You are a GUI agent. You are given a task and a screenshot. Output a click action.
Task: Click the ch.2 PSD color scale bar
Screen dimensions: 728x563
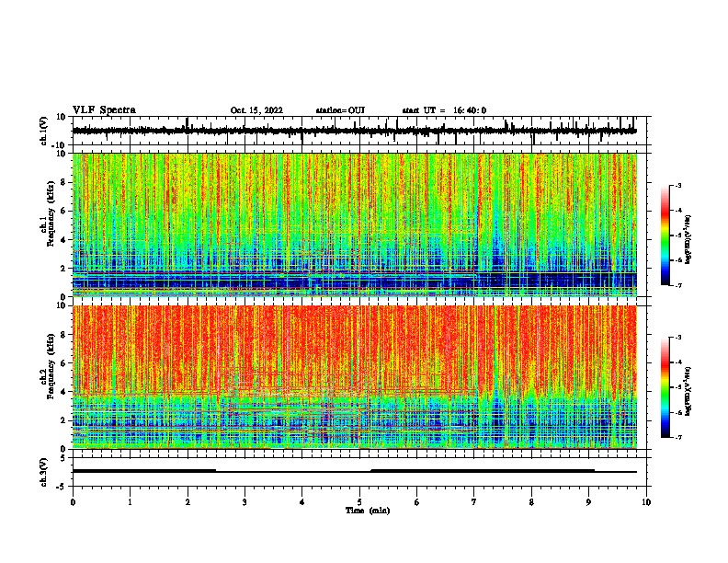tap(665, 387)
